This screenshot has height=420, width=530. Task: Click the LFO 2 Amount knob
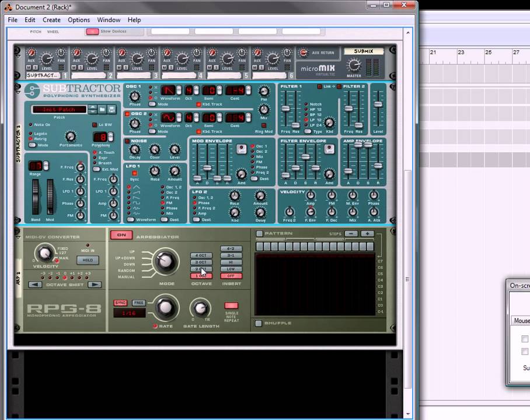[x=260, y=195]
